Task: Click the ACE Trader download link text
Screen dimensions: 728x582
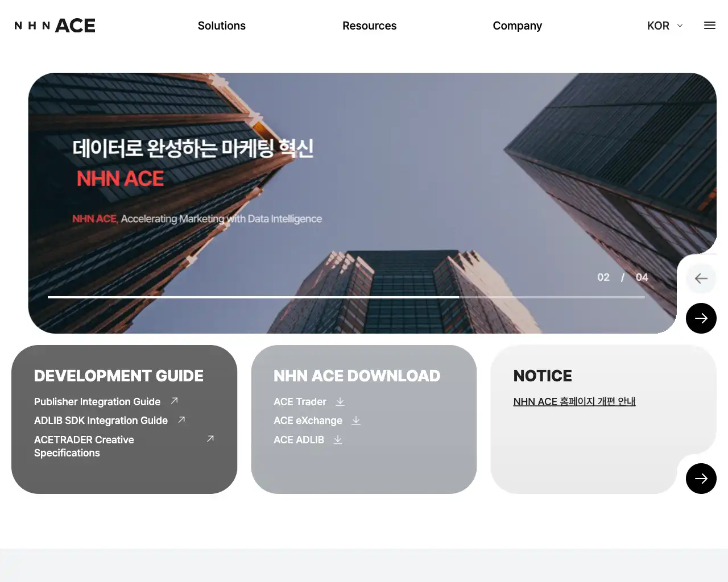Action: coord(300,402)
